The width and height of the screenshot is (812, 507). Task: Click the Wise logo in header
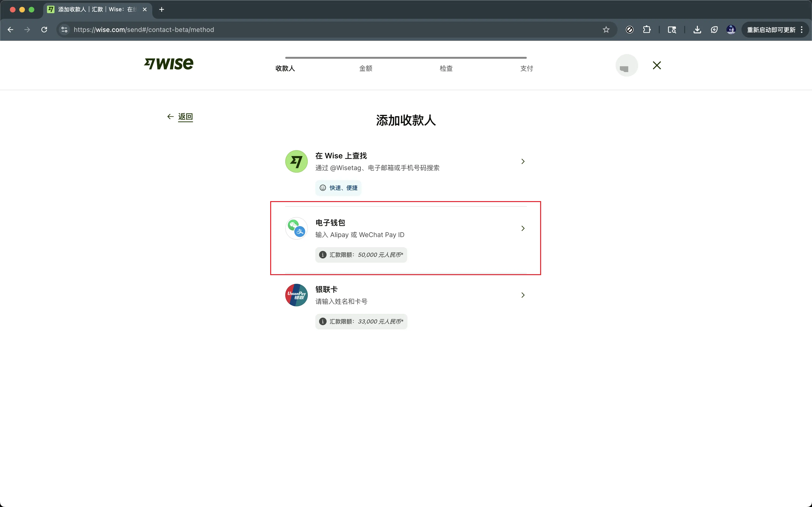169,64
